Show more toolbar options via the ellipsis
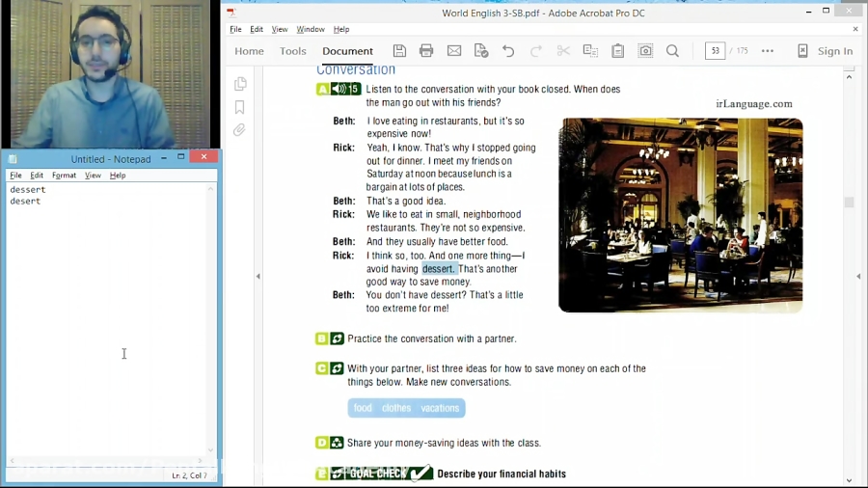868x488 pixels. click(x=768, y=51)
